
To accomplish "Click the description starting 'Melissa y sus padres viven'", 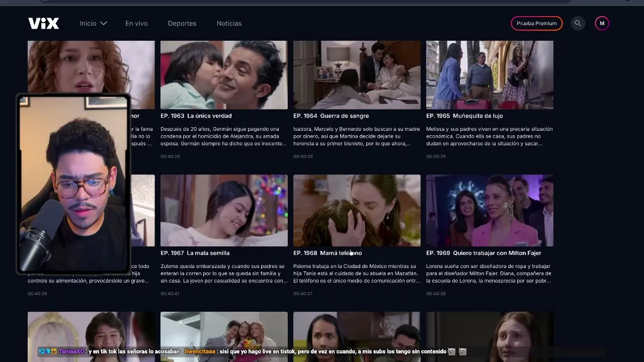I will coord(490,136).
